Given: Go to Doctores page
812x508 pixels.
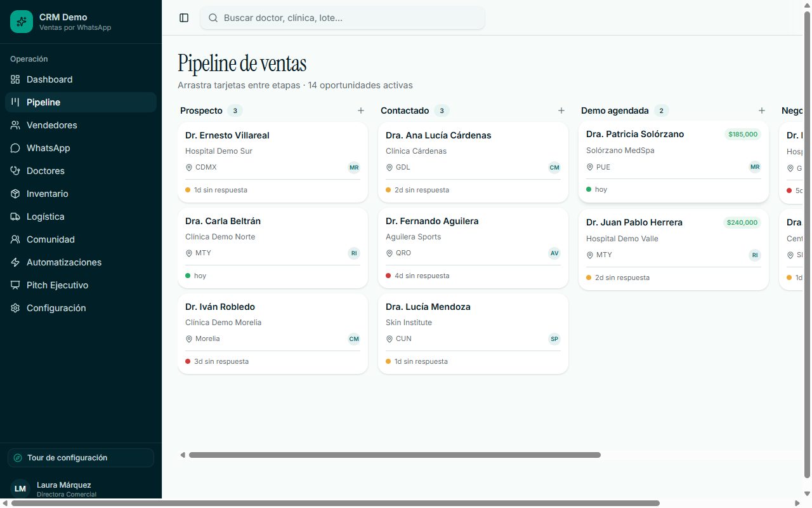Looking at the screenshot, I should click(81, 171).
